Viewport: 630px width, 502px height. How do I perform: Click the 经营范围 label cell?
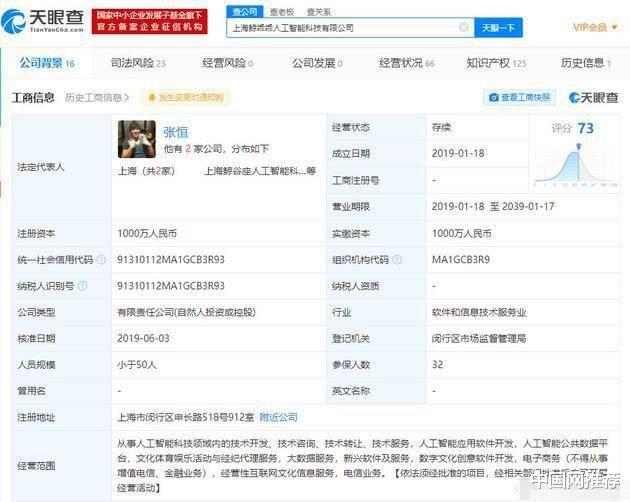[62, 466]
